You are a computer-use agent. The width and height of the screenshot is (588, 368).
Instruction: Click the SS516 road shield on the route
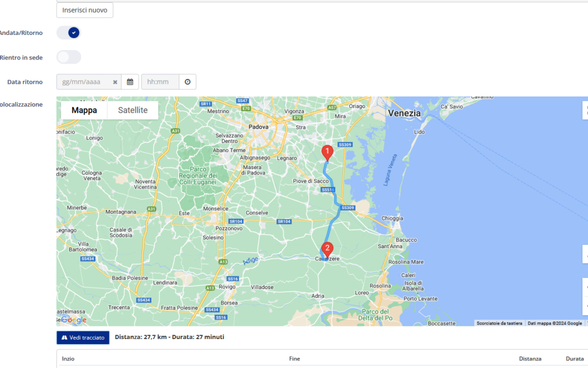pyautogui.click(x=328, y=190)
